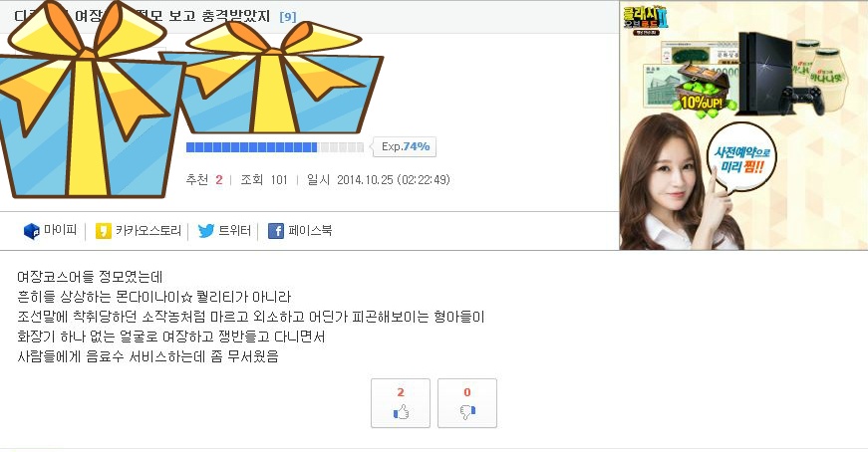Click the 페이스북 share text link
Screen dimensions: 868x452
coord(310,230)
